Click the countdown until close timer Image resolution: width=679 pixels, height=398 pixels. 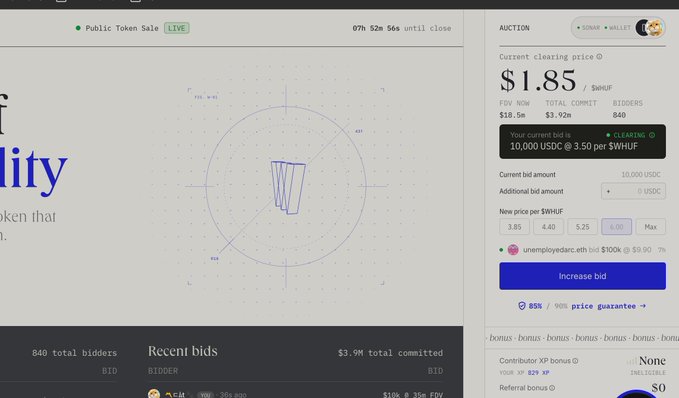[401, 28]
